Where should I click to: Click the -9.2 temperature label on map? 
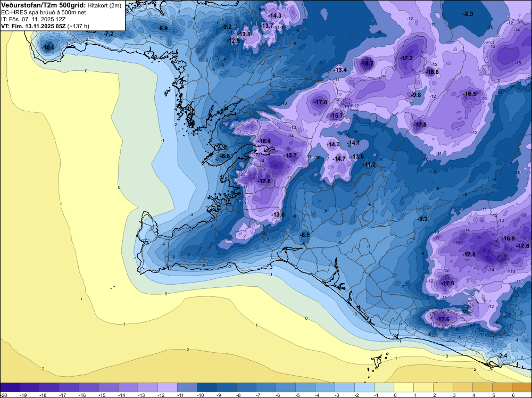[x=226, y=27]
